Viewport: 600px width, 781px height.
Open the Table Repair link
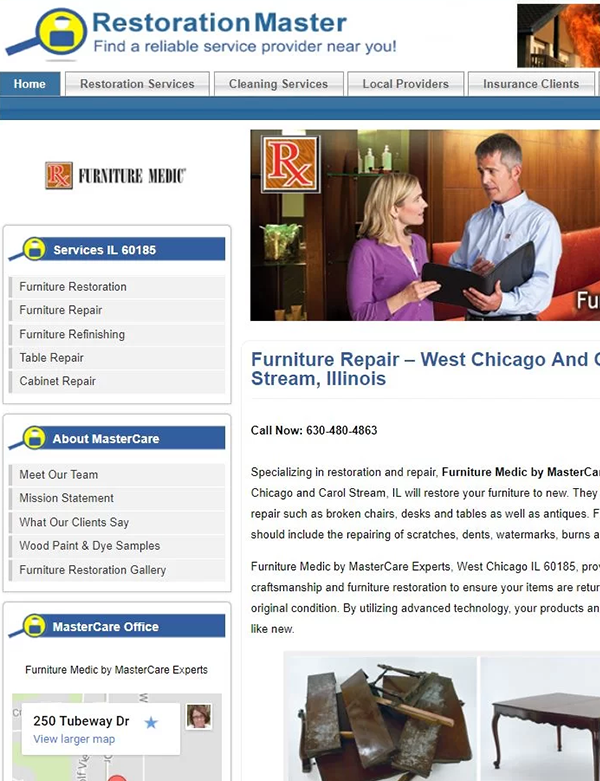click(x=117, y=357)
